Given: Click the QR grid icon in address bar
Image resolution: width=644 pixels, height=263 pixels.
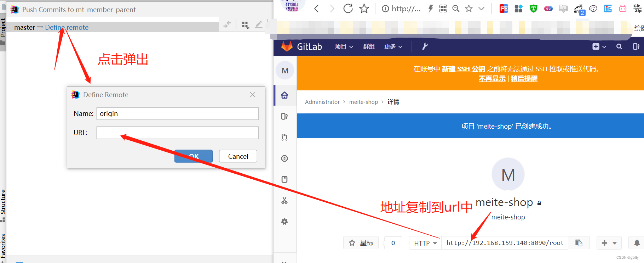Looking at the screenshot, I should point(443,9).
